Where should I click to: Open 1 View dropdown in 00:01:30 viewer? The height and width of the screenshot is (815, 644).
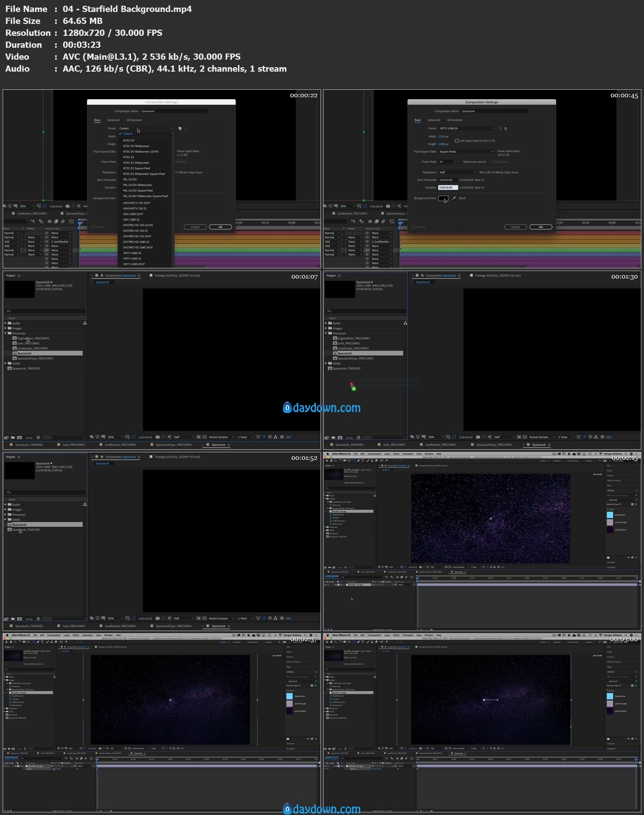pos(567,437)
